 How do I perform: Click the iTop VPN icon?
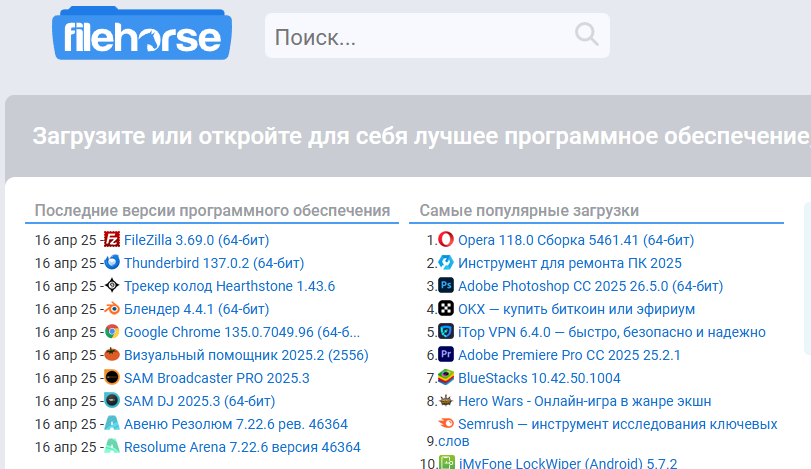[446, 331]
